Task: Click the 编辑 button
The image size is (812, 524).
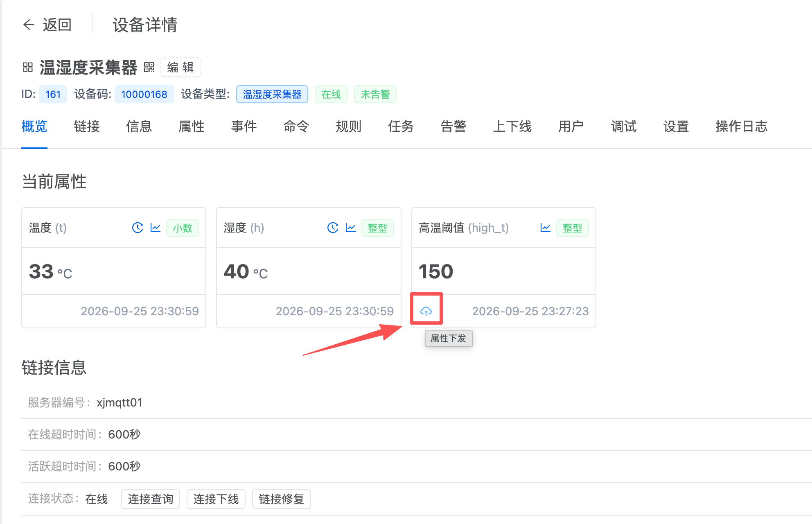Action: click(x=180, y=67)
